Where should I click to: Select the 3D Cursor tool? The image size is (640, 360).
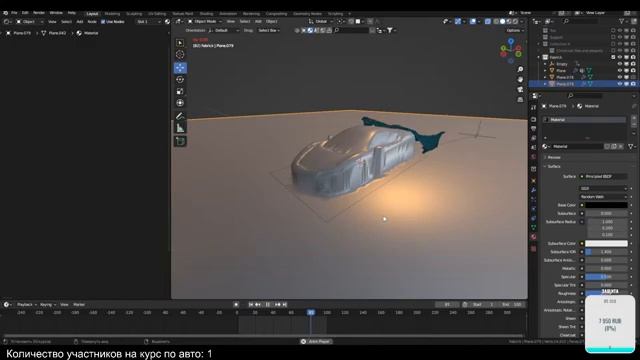[x=180, y=55]
